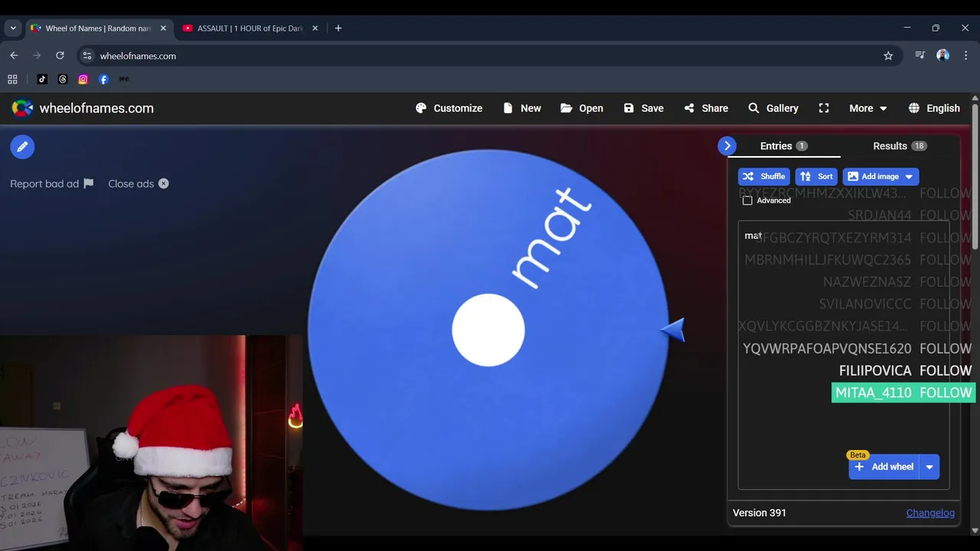Open the Changelog link
Image resolution: width=980 pixels, height=551 pixels.
click(x=930, y=513)
